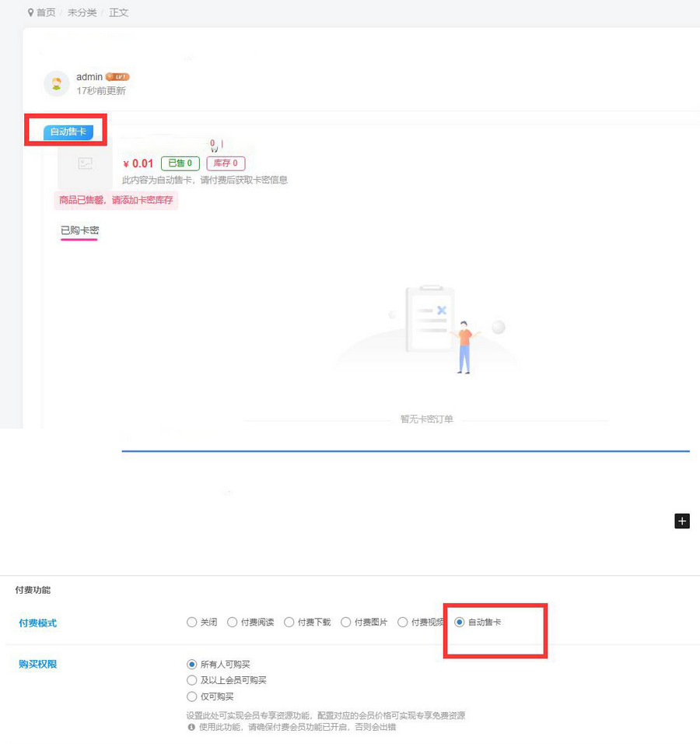Image resolution: width=700 pixels, height=744 pixels.
Task: Click the empty-order clipboard illustration
Action: 430,319
